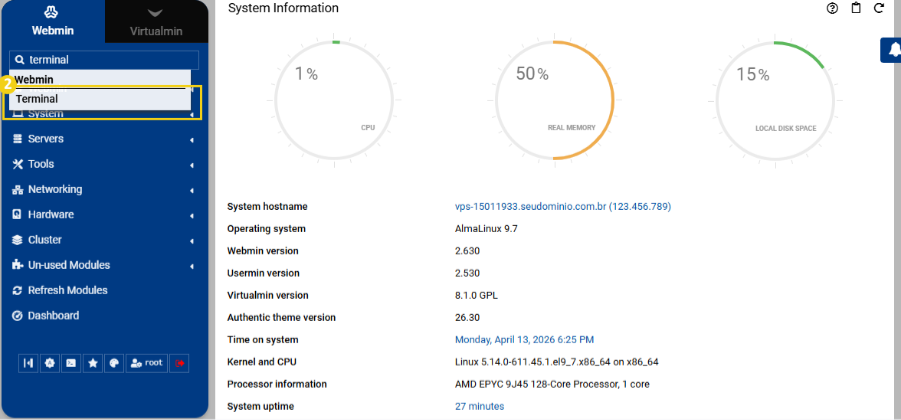
Task: Click the root user button
Action: (x=146, y=363)
